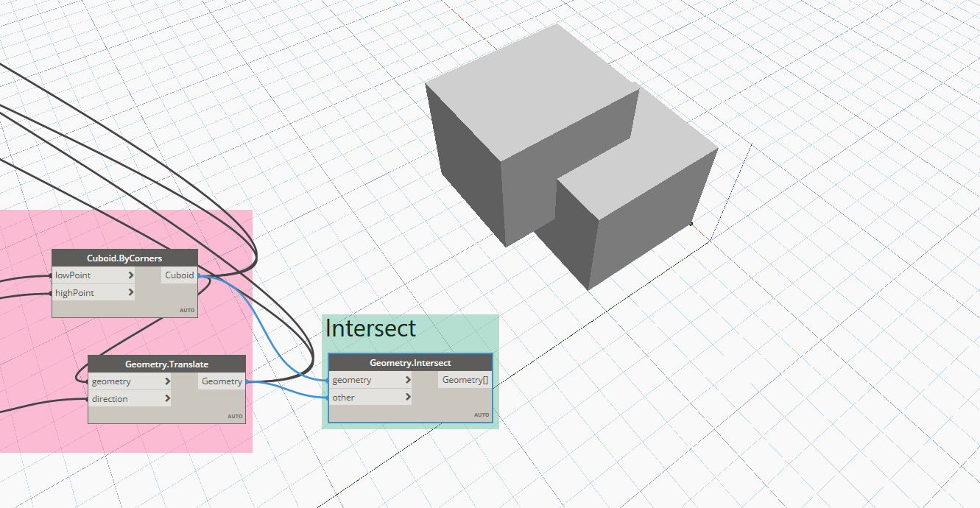Open AUTO lacing on Geometry.Translate node

point(235,416)
